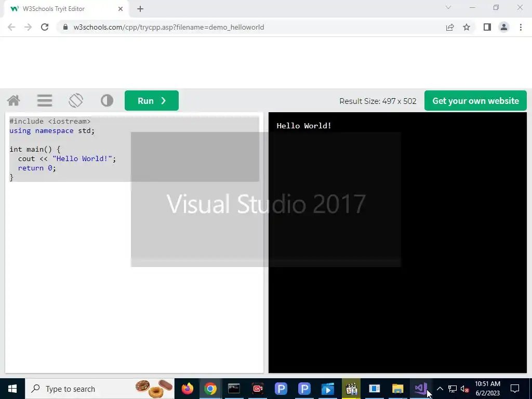
Task: Show hidden system tray icons
Action: (x=440, y=389)
